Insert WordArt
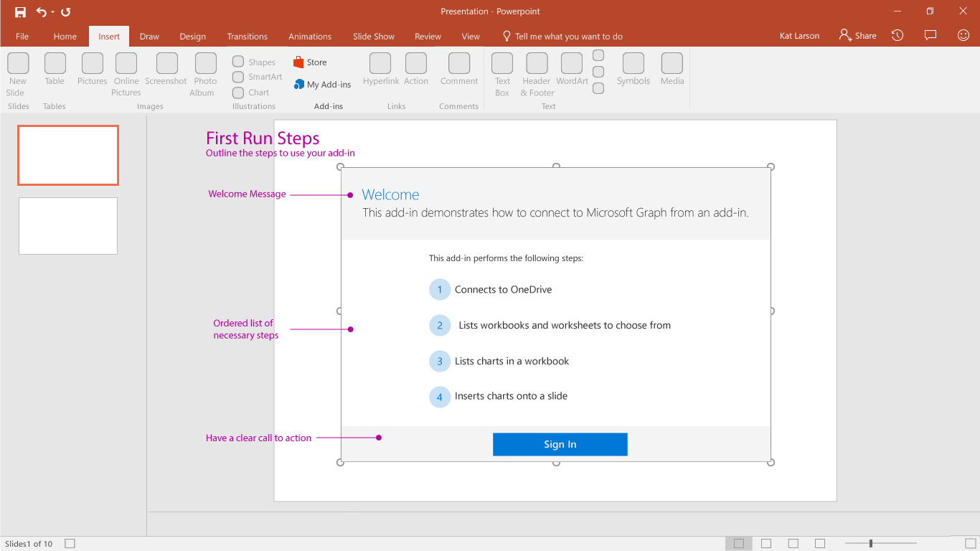 [572, 70]
